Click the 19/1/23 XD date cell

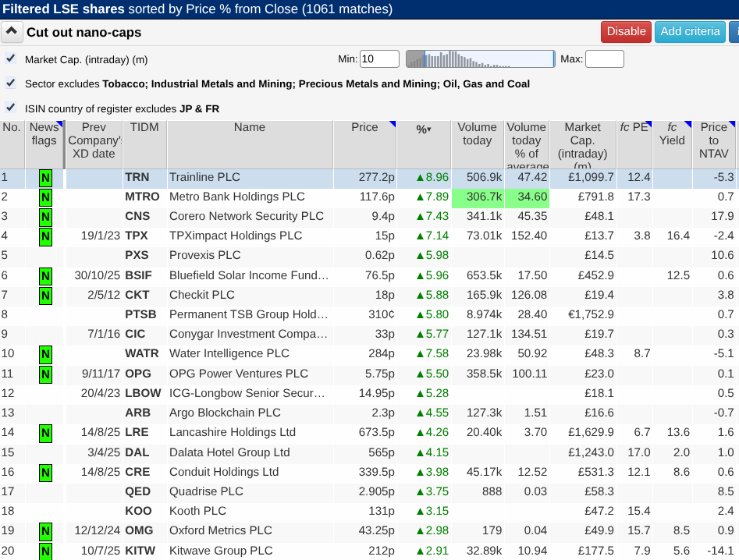pos(101,236)
